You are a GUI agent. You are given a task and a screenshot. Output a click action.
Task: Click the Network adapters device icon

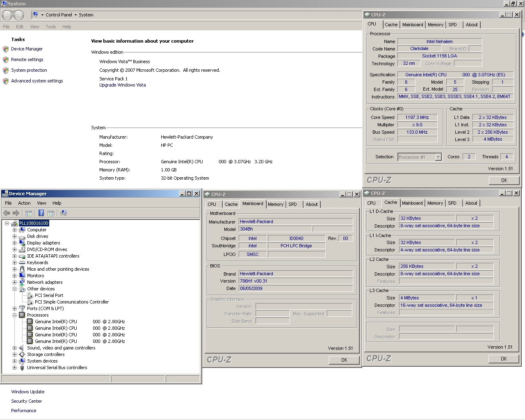(22, 282)
